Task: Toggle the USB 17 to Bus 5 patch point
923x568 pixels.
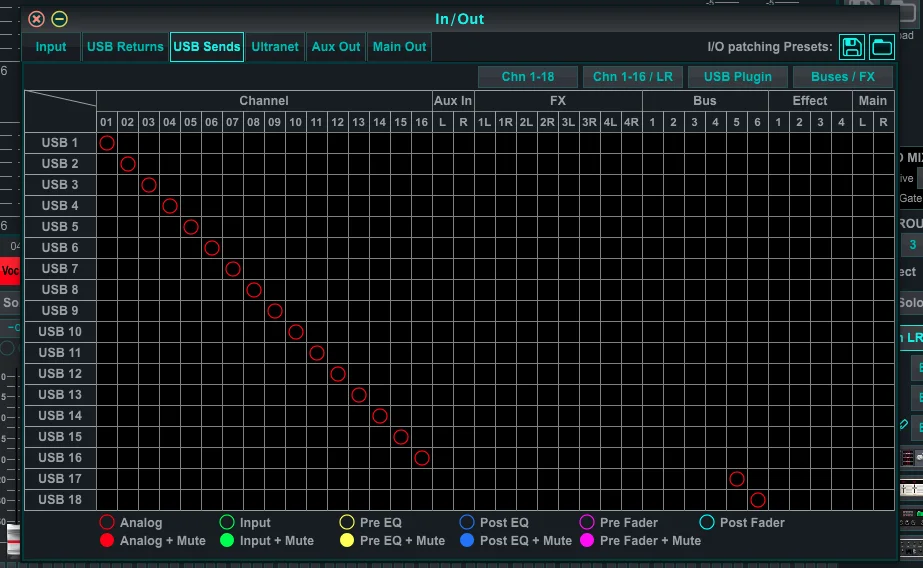Action: pos(737,479)
